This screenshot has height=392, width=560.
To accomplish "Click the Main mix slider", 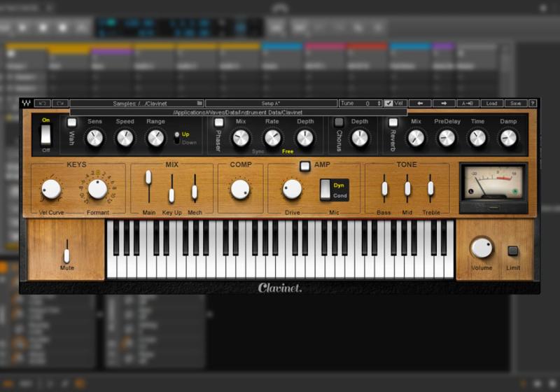I will coord(148,178).
